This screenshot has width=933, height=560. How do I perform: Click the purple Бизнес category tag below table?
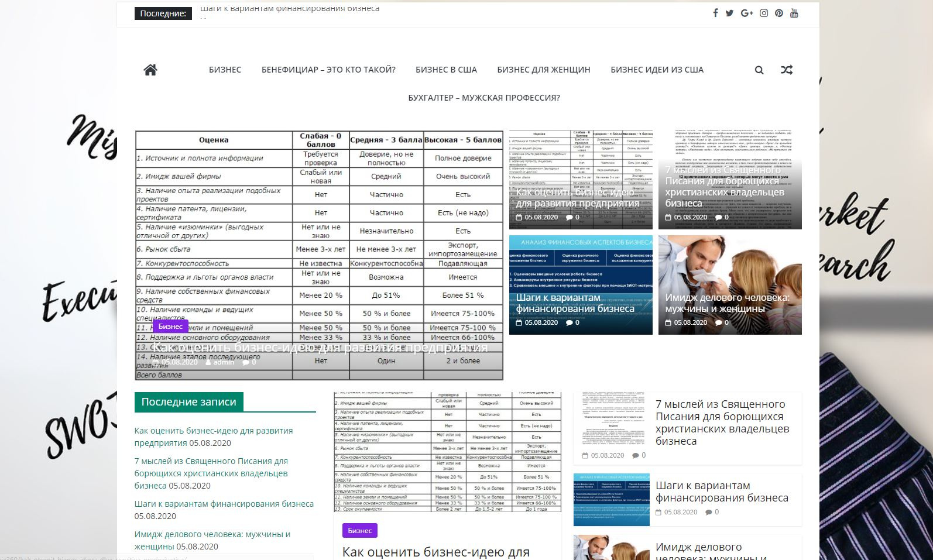click(x=359, y=531)
